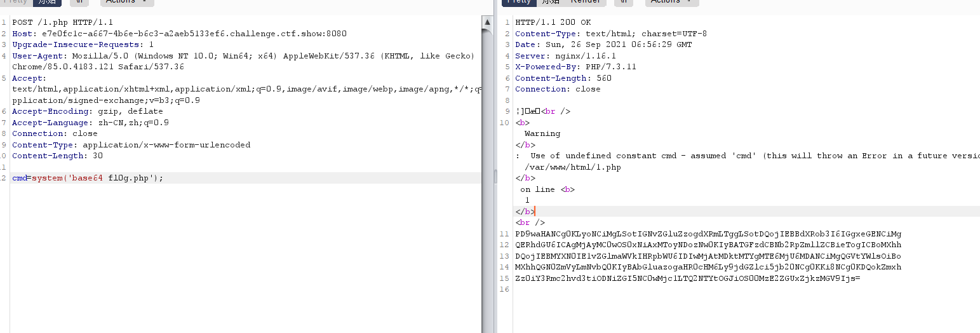This screenshot has width=980, height=333.
Task: Click the 'pplication/signed-exchange;v=b3;q=0.9' line
Action: (x=106, y=100)
